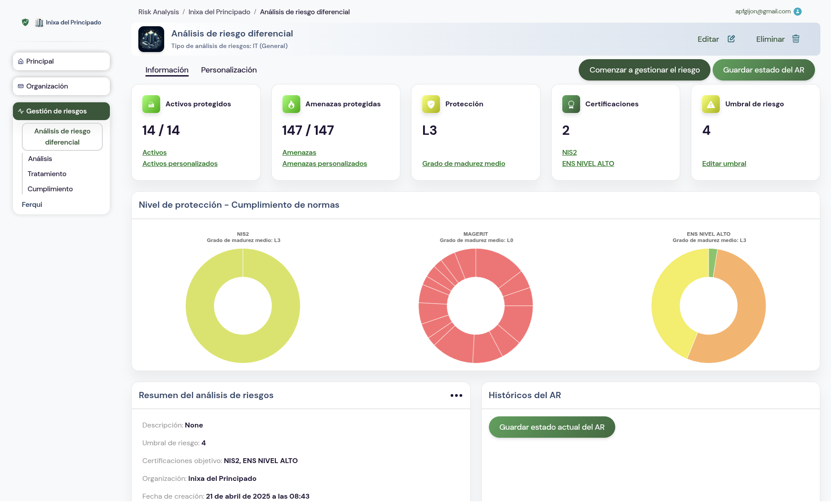The image size is (831, 504).
Task: Open the Amenazas personalizados link
Action: coord(324,164)
